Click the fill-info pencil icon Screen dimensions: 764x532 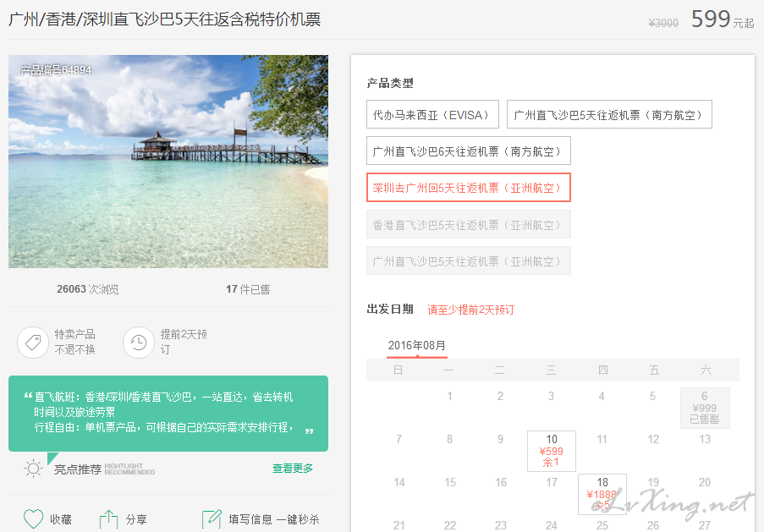212,518
